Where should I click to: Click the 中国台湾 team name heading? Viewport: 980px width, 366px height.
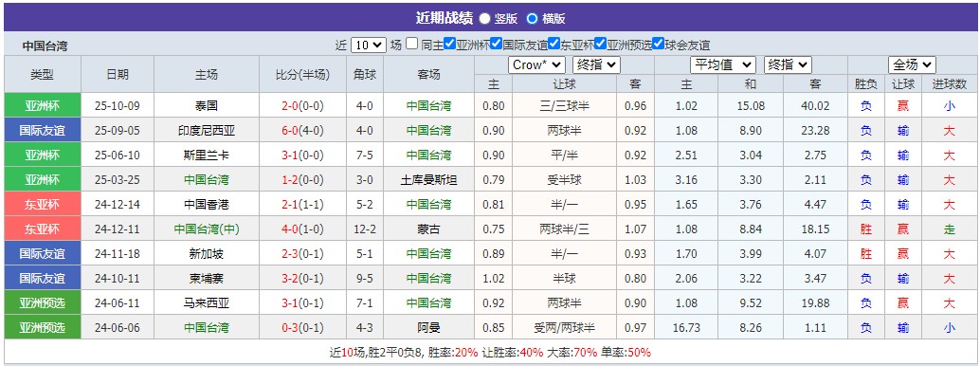45,46
